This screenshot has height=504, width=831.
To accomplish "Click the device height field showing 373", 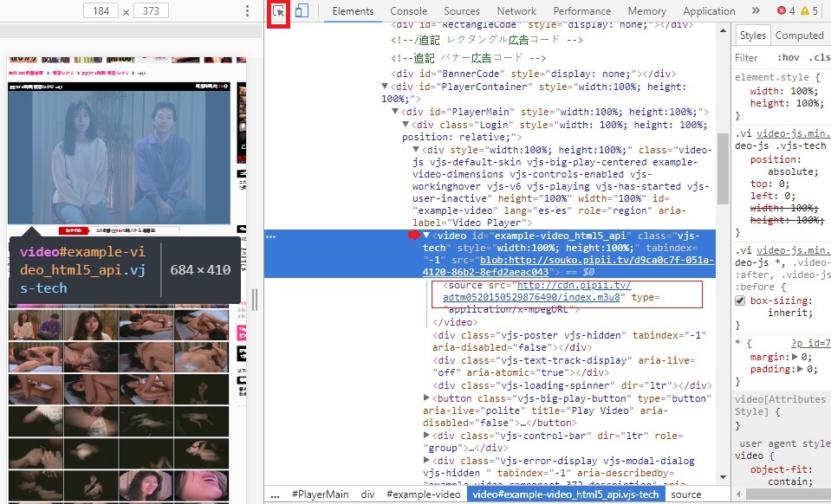I will 151,10.
